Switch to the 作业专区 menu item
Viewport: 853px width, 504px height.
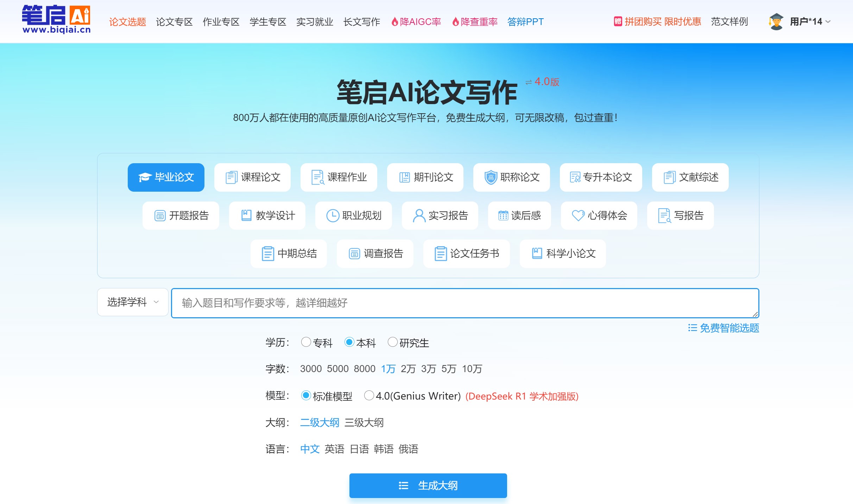coord(221,21)
